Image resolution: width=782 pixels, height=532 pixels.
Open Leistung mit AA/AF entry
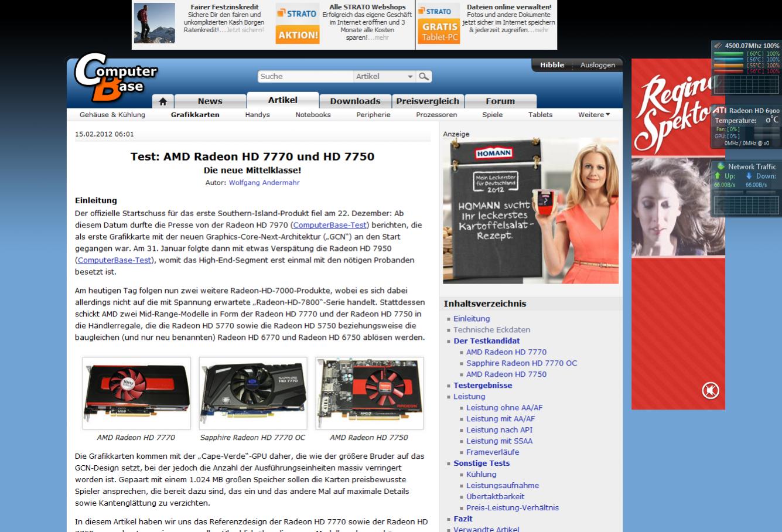(x=500, y=419)
